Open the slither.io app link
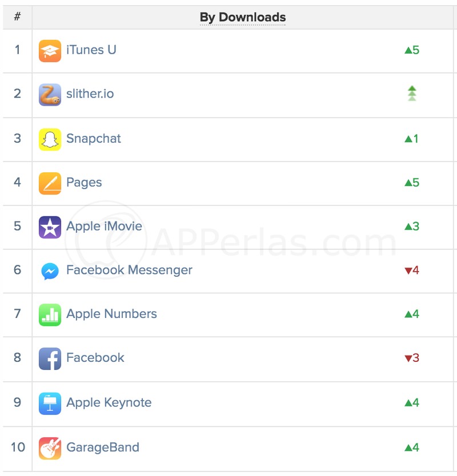This screenshot has height=476, width=457. pyautogui.click(x=90, y=94)
